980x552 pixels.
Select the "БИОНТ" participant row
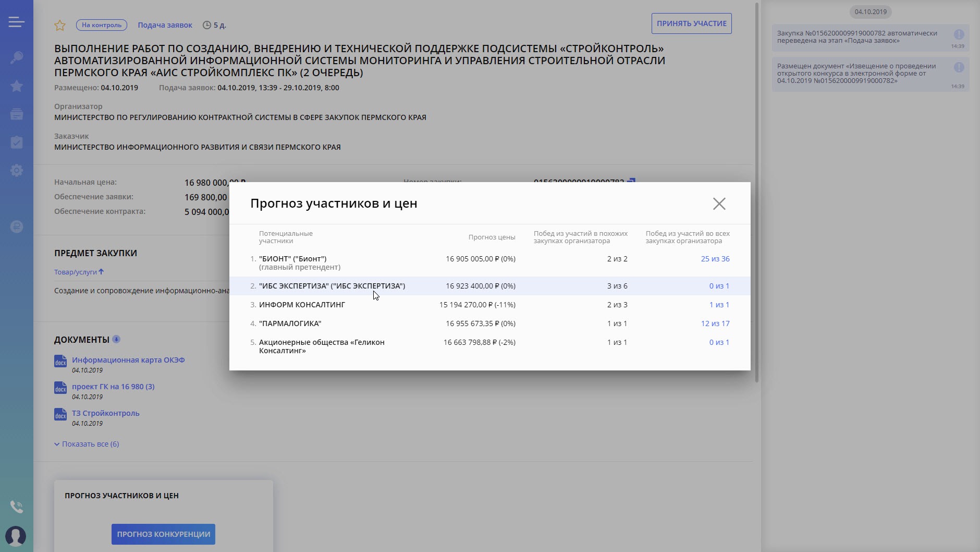(x=490, y=263)
